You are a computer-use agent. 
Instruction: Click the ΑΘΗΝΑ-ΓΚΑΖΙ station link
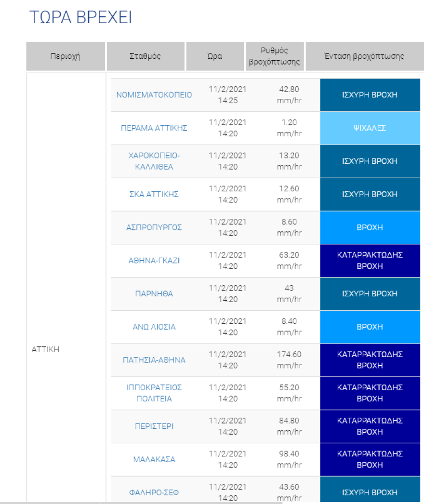[x=154, y=261]
